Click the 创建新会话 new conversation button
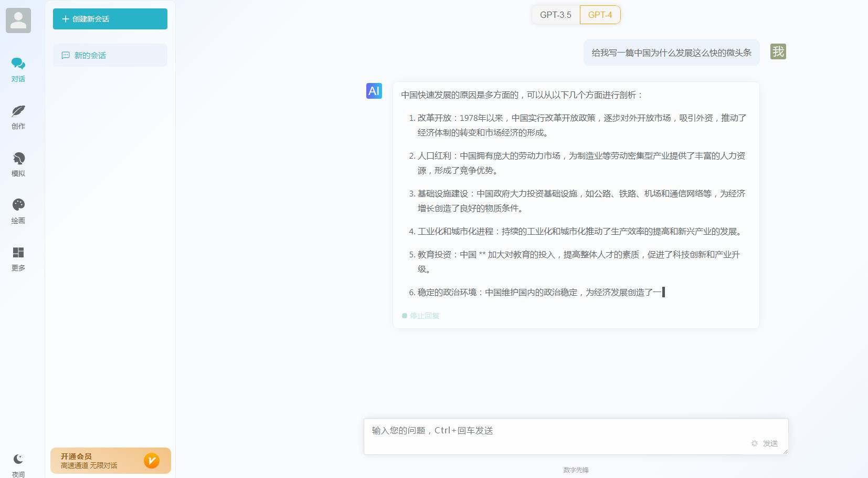 (x=110, y=19)
